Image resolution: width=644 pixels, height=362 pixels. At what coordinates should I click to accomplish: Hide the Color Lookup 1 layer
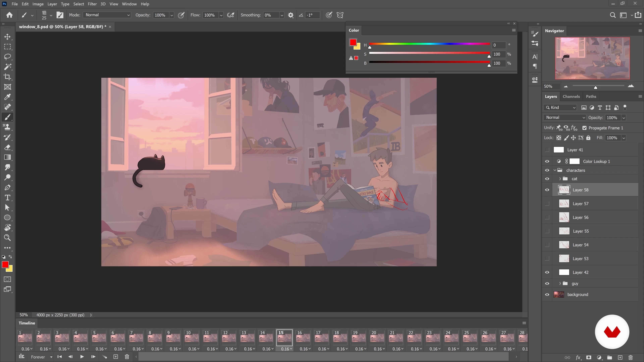547,161
